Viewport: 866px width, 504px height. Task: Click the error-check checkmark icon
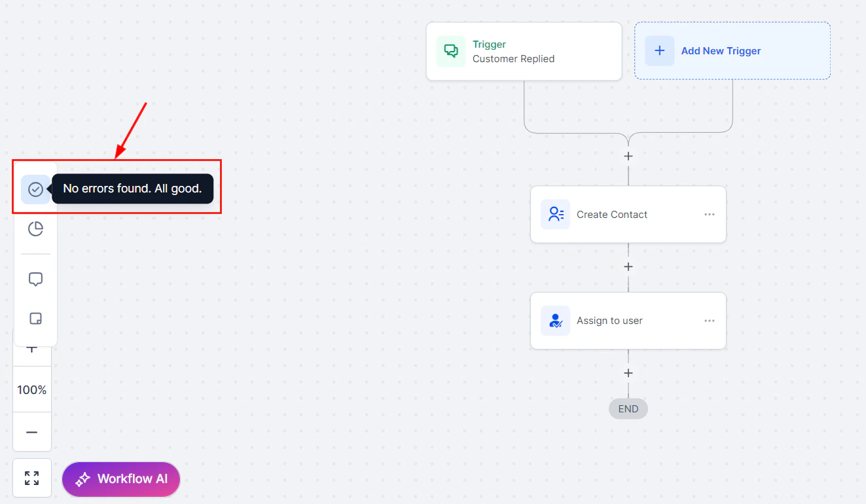point(35,189)
